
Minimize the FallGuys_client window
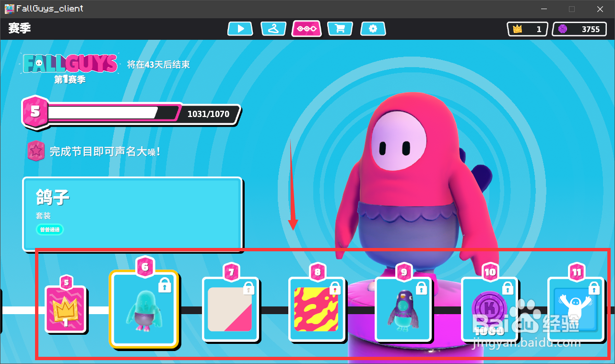coord(544,9)
